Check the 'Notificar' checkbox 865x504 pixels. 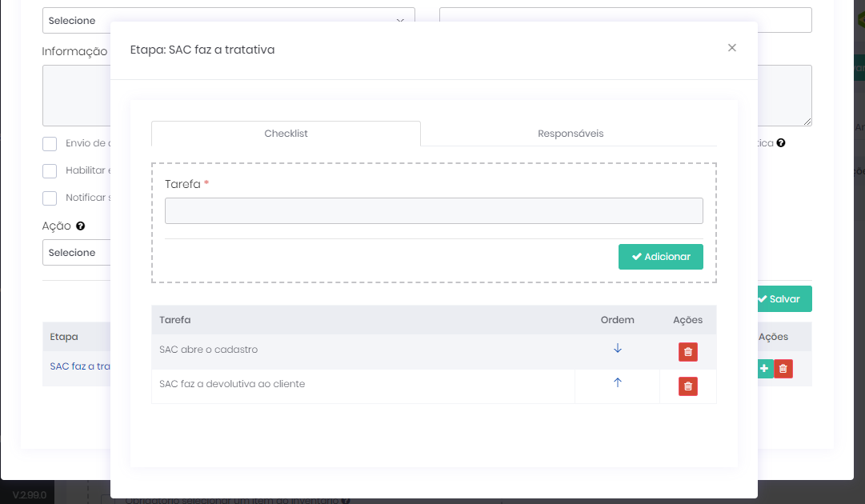(x=50, y=198)
